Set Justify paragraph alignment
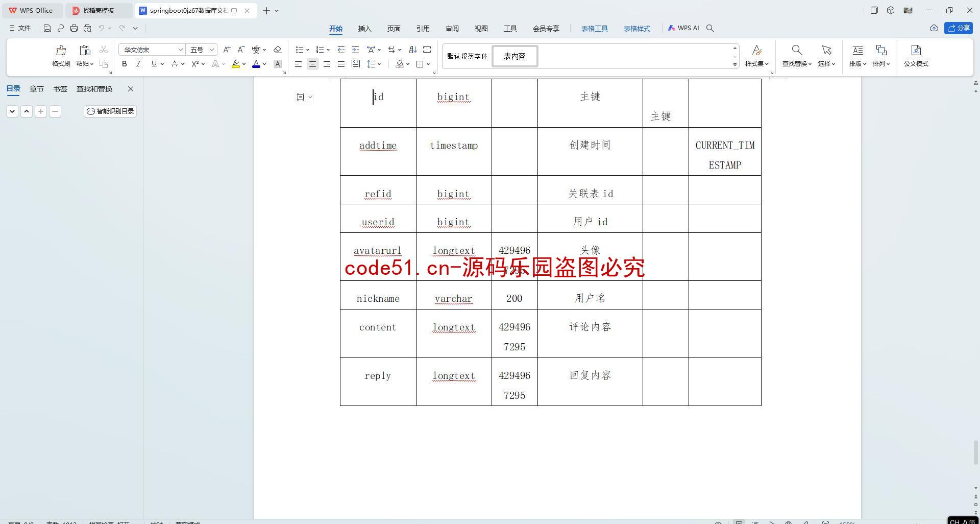This screenshot has width=980, height=524. click(x=341, y=64)
